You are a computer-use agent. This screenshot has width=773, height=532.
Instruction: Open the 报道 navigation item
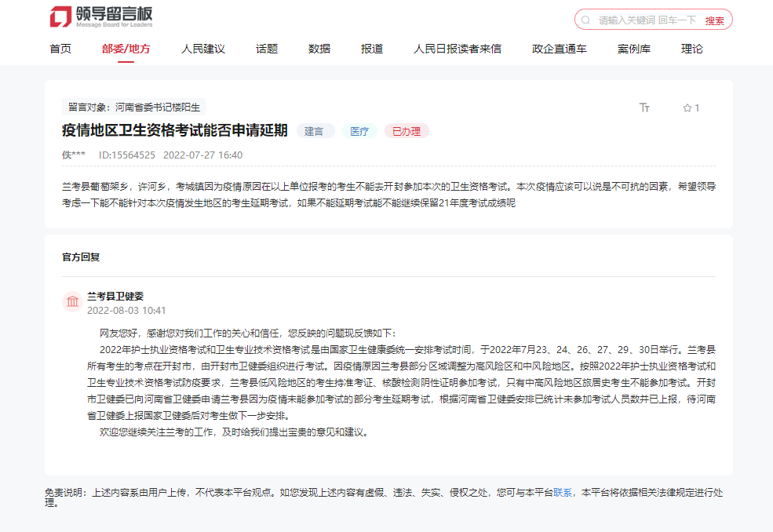(372, 49)
